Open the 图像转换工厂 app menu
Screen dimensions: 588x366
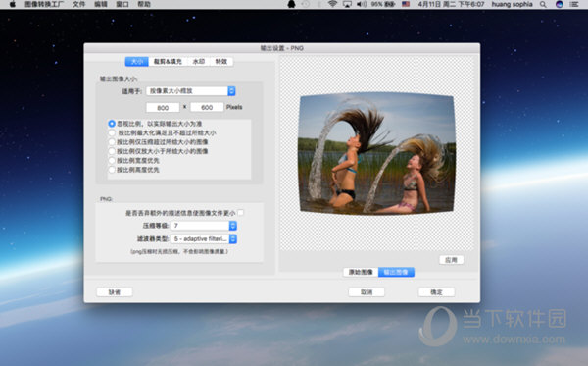[44, 4]
